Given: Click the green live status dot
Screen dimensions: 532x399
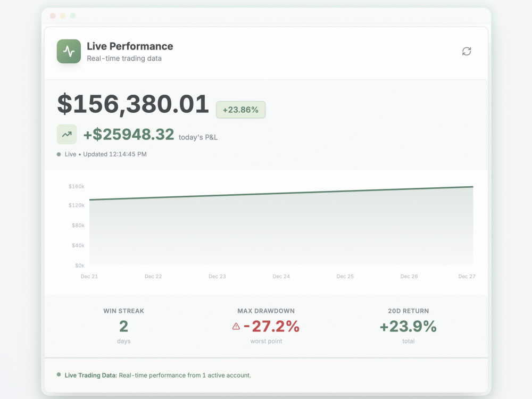Looking at the screenshot, I should (59, 154).
